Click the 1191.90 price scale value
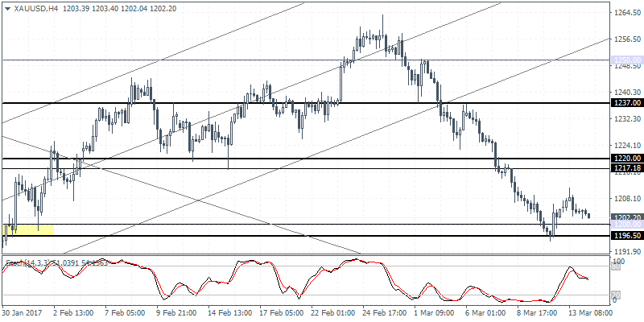Screen dimensions: 644x322 coord(625,252)
